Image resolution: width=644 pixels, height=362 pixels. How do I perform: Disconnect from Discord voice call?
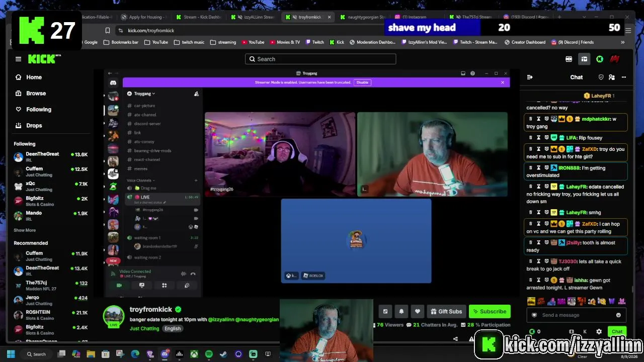click(193, 274)
